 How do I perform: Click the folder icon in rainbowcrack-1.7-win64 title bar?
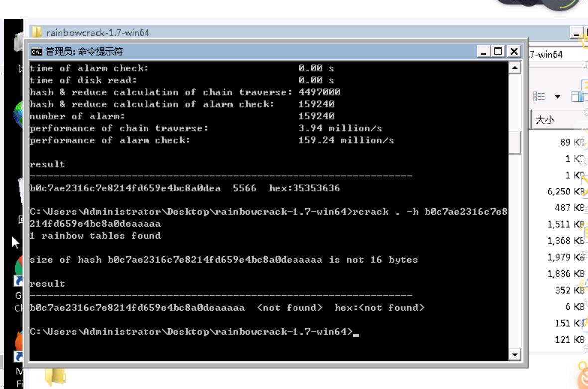tap(37, 32)
